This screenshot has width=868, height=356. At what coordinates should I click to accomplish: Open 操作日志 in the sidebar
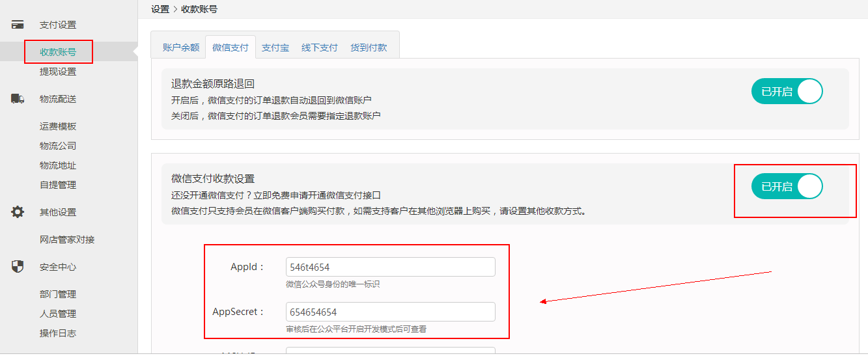point(58,333)
